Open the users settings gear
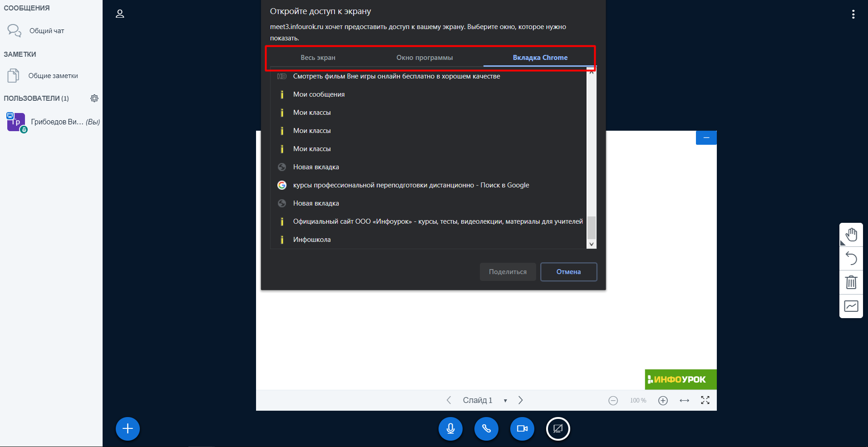The height and width of the screenshot is (447, 868). [x=94, y=98]
